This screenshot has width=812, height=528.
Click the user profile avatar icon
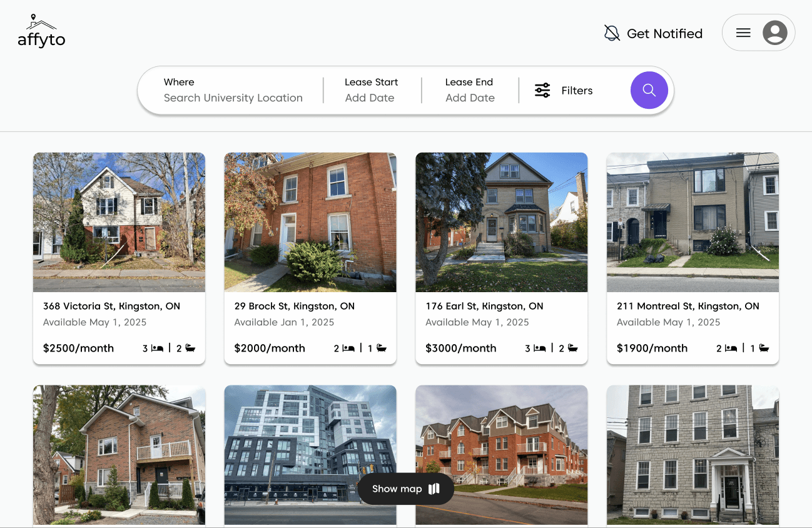point(774,33)
